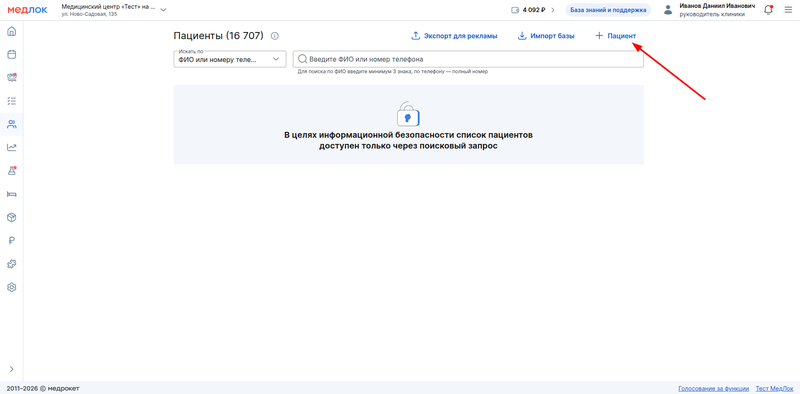
Task: Click the 2011–2026 медрокет footer text
Action: coord(43,388)
